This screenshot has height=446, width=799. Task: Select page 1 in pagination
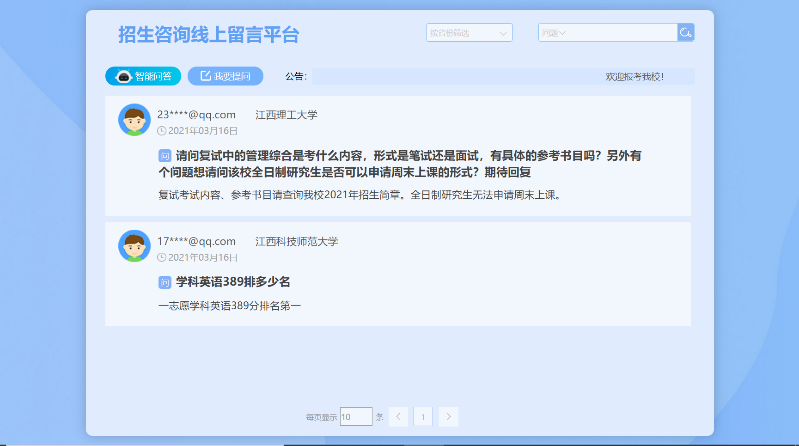423,416
